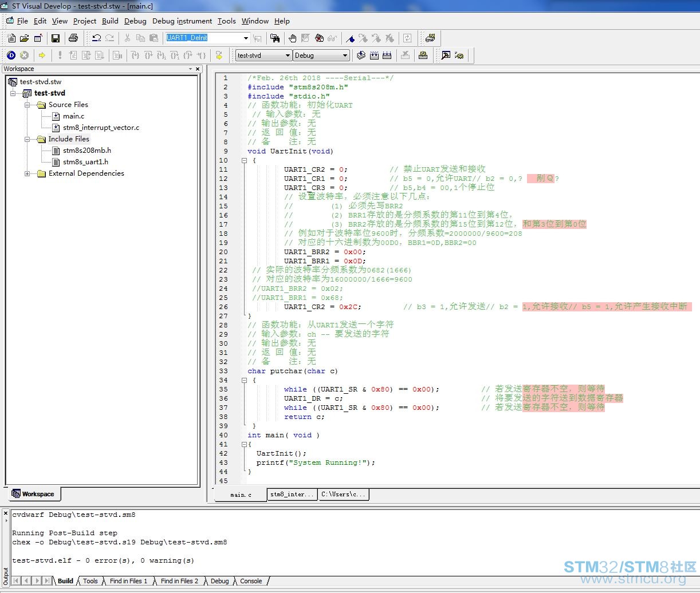700x593 pixels.
Task: Select the Workspace tab at panel bottom
Action: (x=33, y=494)
